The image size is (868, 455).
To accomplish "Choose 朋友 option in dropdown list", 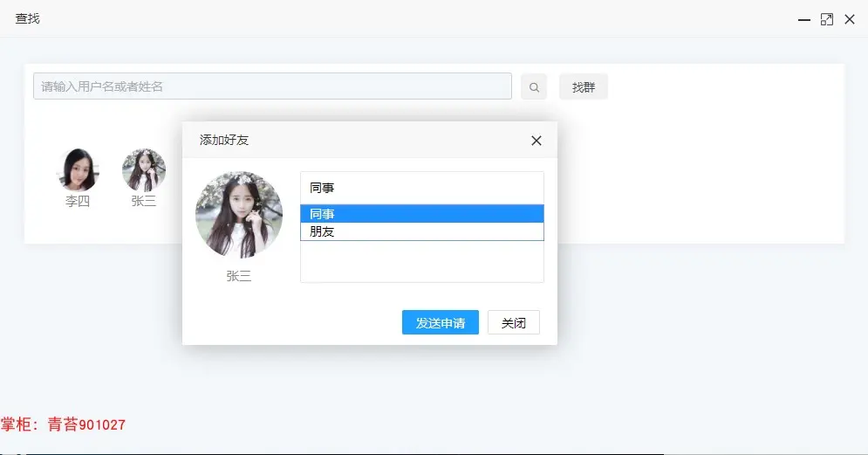I will coord(422,231).
